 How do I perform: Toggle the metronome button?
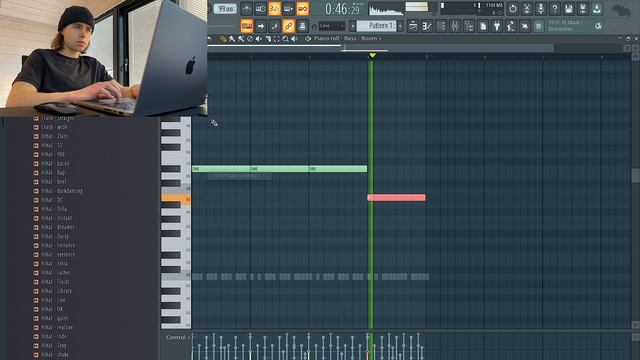point(247,9)
